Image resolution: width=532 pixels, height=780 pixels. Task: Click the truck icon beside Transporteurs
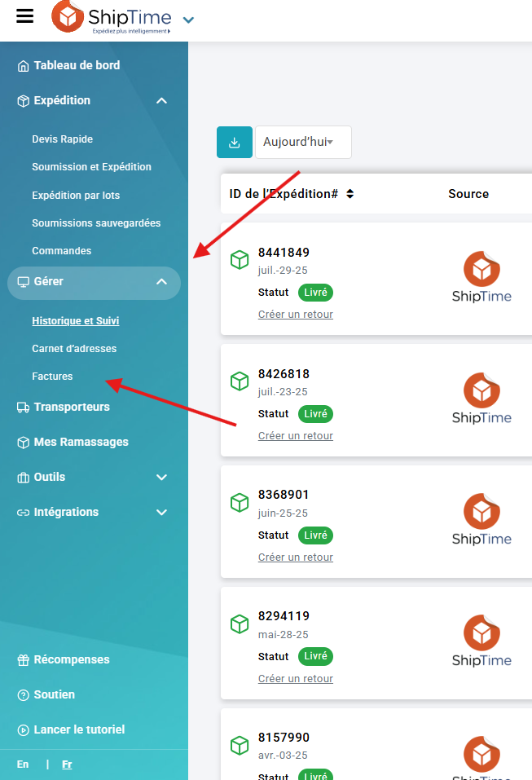tap(23, 408)
